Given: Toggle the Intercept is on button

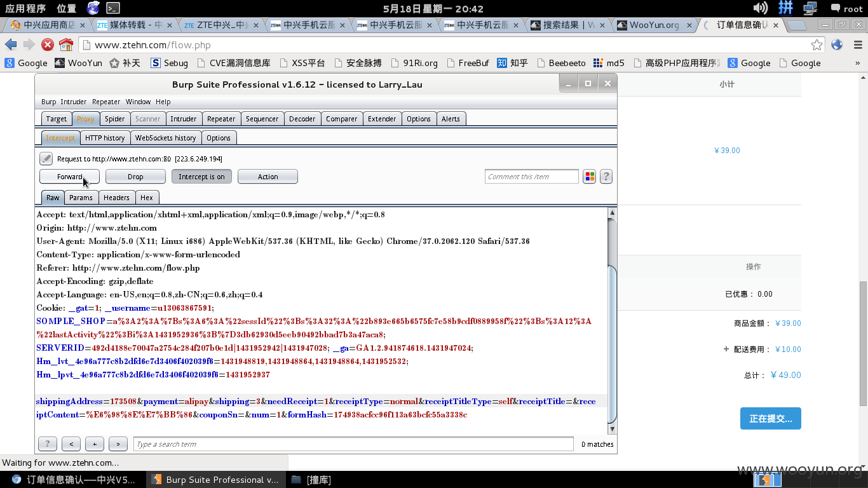Looking at the screenshot, I should pyautogui.click(x=201, y=177).
